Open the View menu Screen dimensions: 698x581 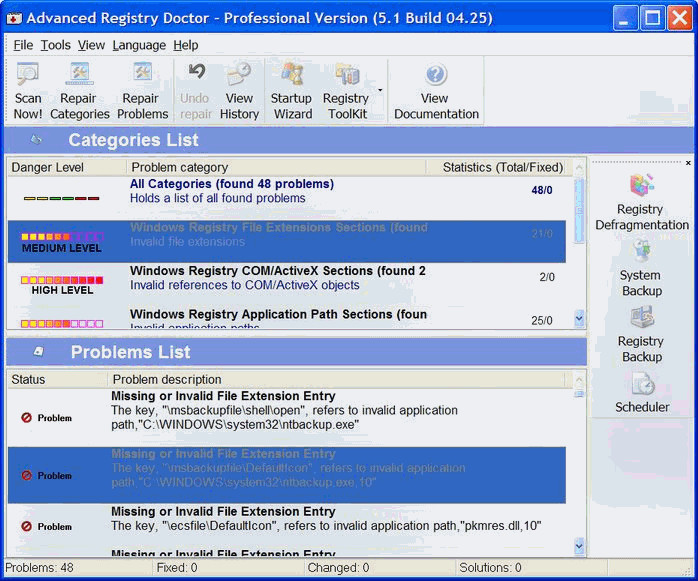pyautogui.click(x=91, y=45)
